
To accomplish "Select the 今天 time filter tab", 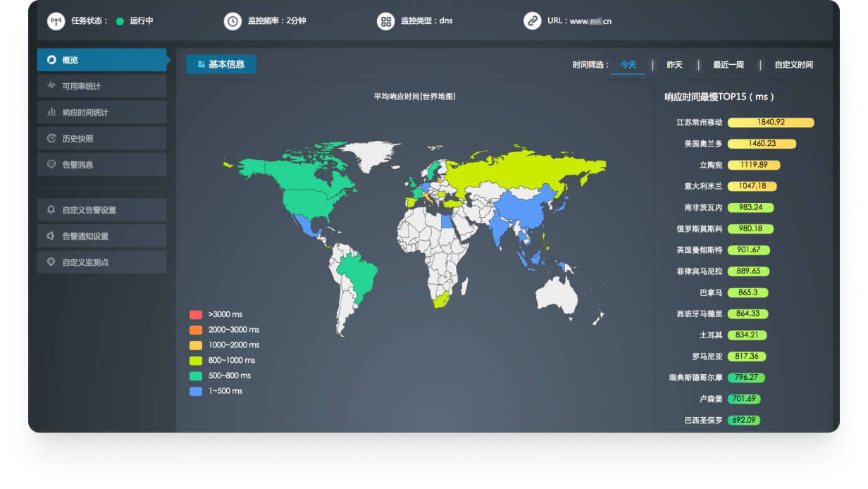I will click(x=628, y=65).
